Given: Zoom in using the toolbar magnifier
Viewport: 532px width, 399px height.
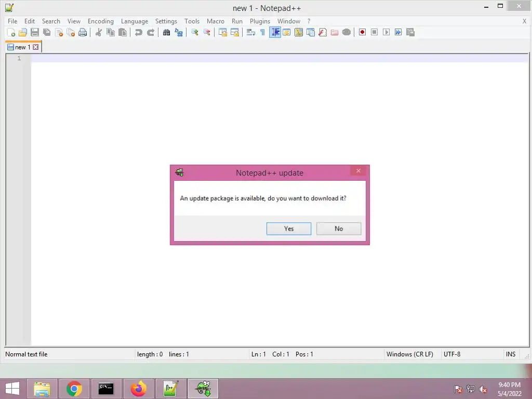Looking at the screenshot, I should tap(195, 32).
